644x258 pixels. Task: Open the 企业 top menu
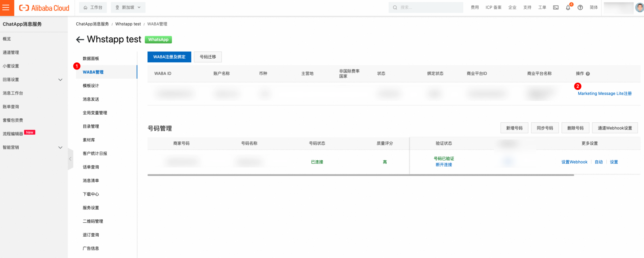pyautogui.click(x=512, y=7)
